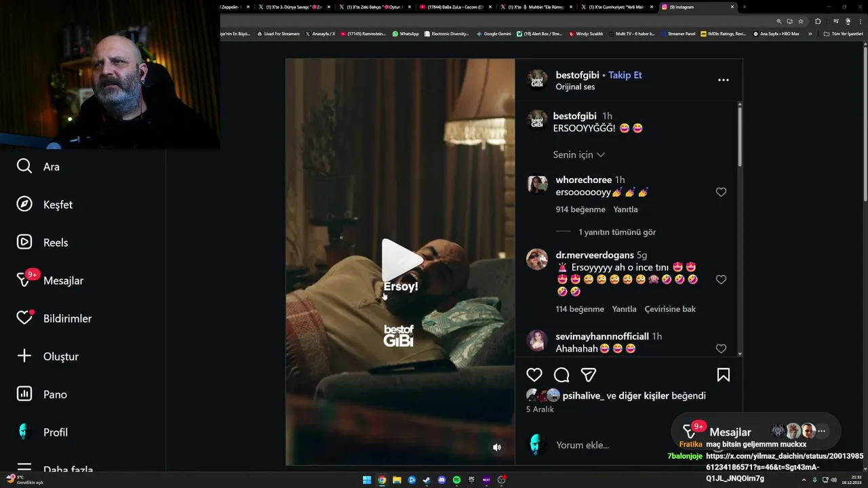This screenshot has width=868, height=488.
Task: Open whorechoree commenter avatar
Action: [537, 184]
